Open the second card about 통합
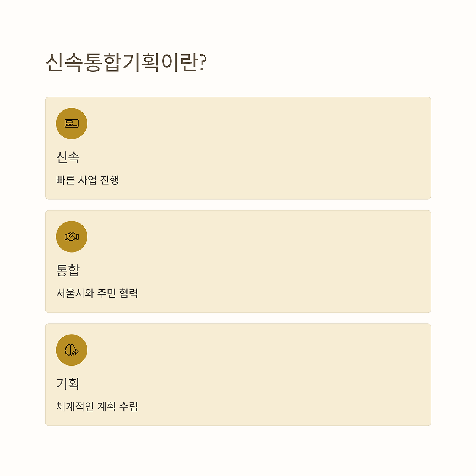This screenshot has height=476, width=476. [238, 261]
